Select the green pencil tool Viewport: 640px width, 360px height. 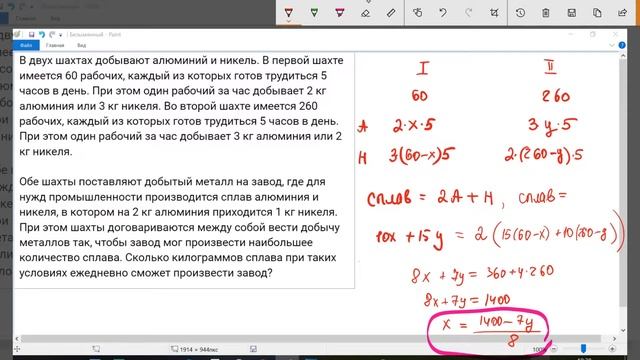[x=314, y=13]
